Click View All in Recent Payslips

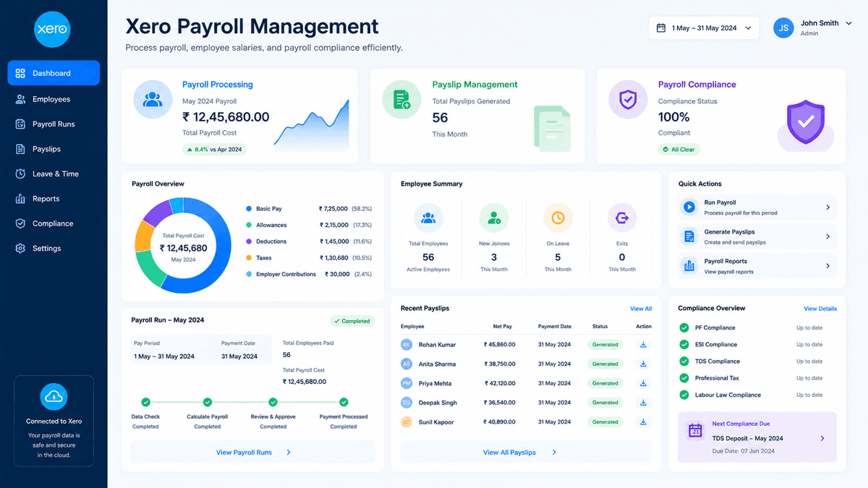(641, 309)
